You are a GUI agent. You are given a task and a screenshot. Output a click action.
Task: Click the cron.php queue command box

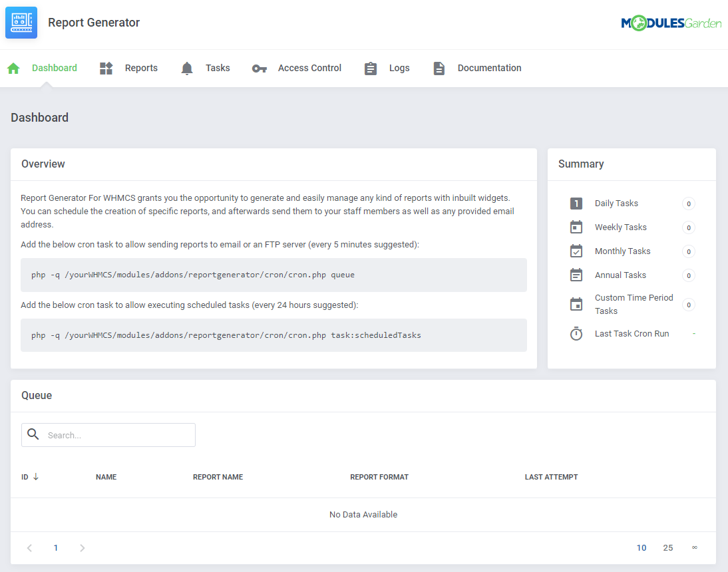(x=273, y=275)
